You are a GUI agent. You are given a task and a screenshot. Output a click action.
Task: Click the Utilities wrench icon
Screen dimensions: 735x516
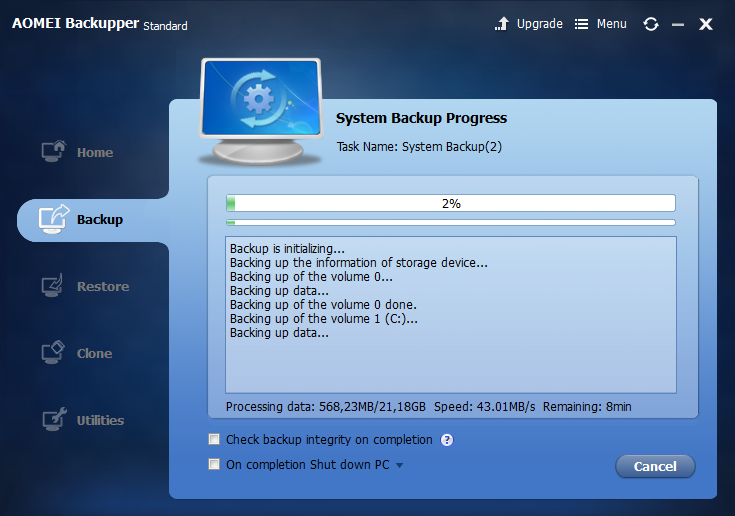pos(54,419)
